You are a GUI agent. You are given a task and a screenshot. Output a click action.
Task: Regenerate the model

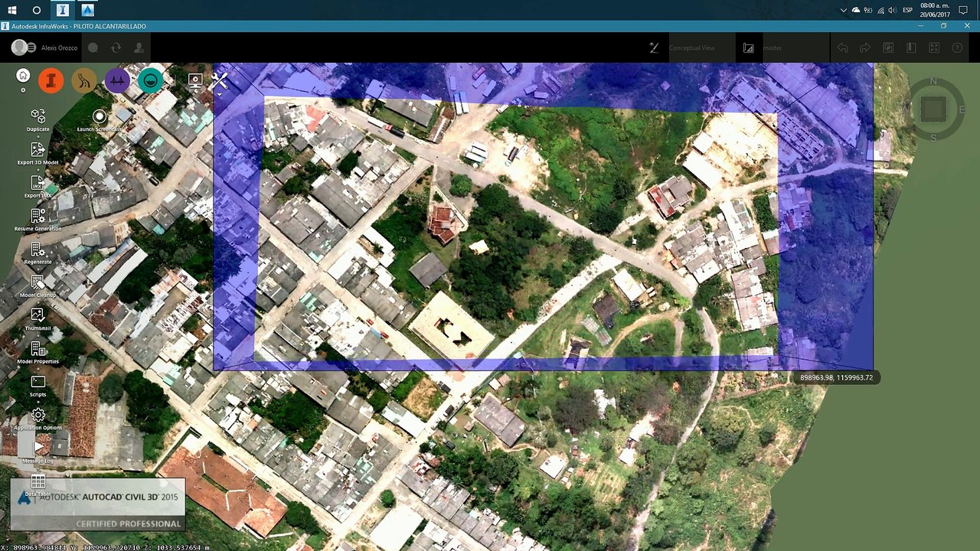tap(38, 253)
